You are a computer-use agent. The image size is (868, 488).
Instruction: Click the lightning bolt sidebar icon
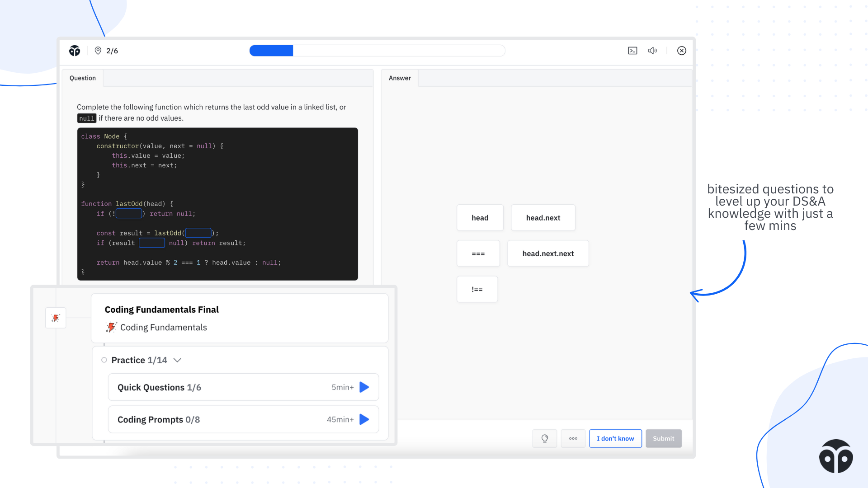click(56, 318)
